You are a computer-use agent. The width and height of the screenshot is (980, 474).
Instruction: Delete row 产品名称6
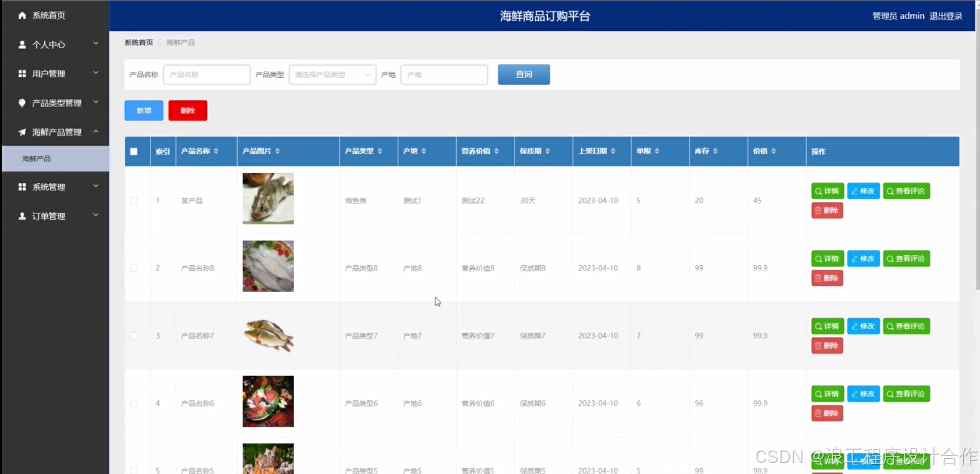point(827,414)
